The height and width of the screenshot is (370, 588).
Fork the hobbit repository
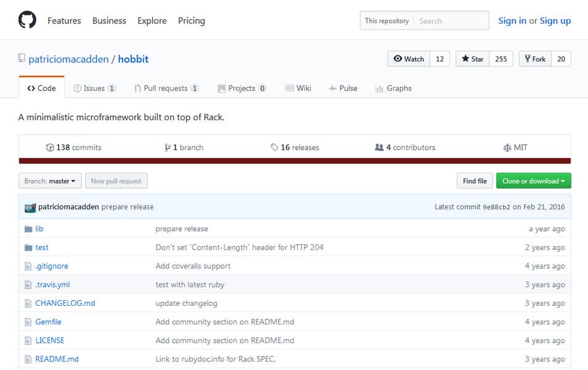point(535,59)
